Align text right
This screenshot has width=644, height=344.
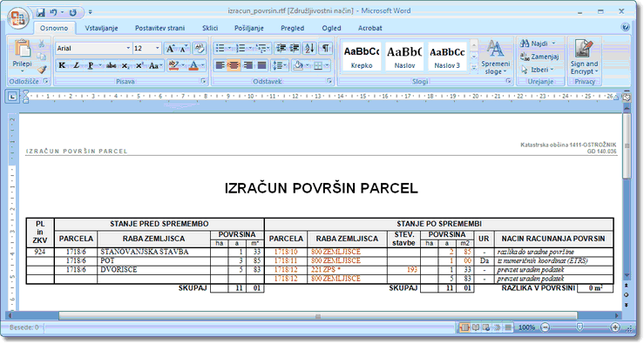(247, 65)
